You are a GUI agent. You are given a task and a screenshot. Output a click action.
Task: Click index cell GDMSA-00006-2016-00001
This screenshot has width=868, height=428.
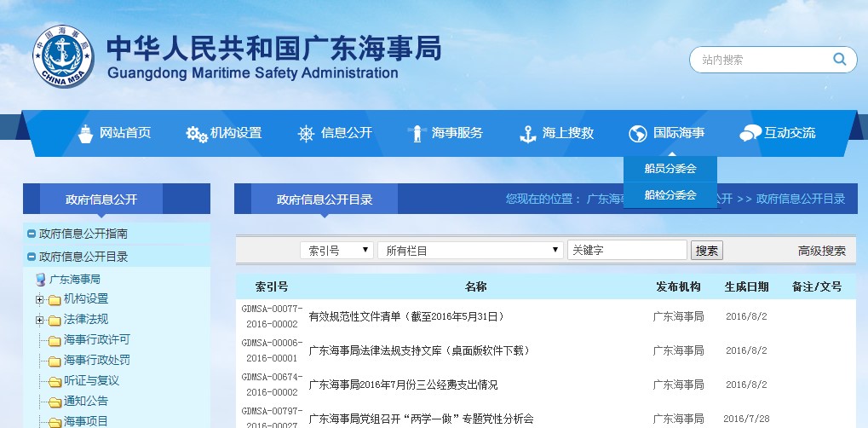click(272, 350)
